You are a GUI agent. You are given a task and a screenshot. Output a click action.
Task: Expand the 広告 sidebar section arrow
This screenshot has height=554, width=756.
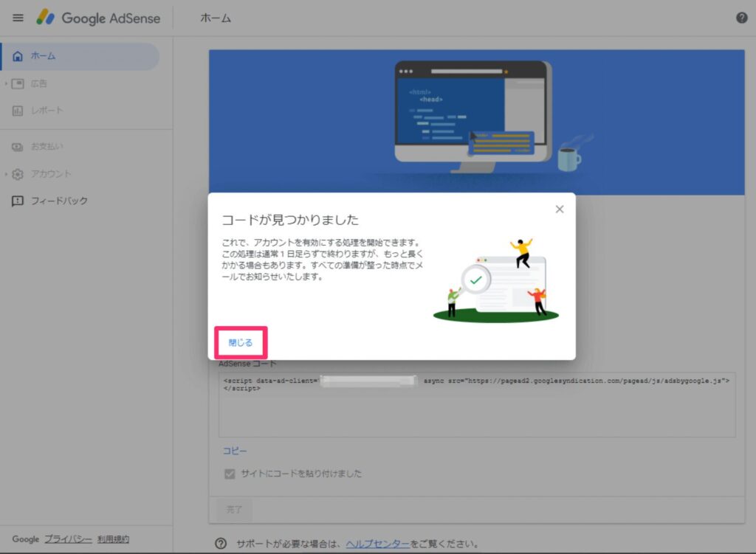tap(6, 84)
